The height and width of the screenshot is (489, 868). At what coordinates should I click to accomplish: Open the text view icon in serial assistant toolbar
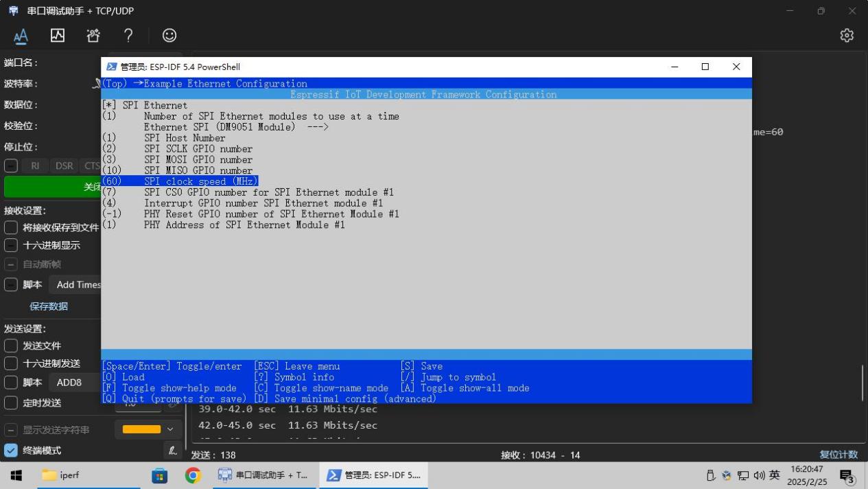(x=21, y=36)
